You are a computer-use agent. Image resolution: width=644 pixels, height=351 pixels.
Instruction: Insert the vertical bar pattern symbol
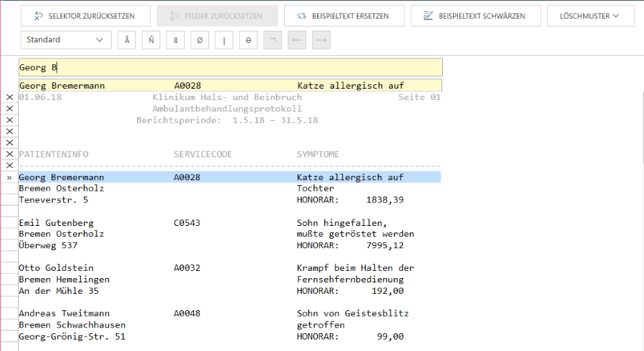pyautogui.click(x=224, y=40)
